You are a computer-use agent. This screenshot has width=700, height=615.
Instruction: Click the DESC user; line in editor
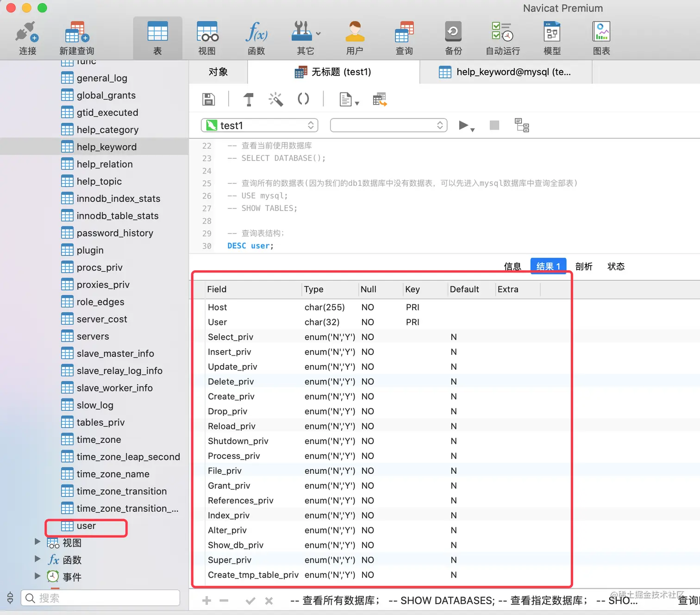click(x=250, y=246)
